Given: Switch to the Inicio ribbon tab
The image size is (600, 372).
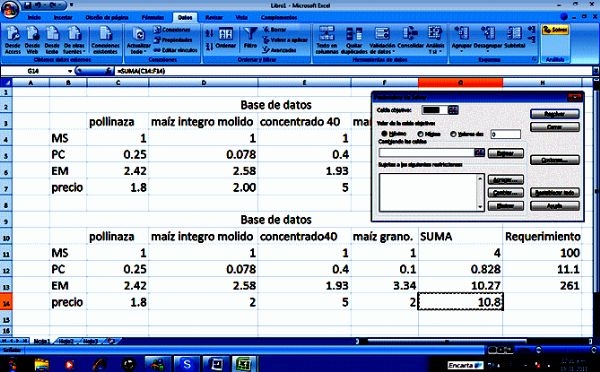Looking at the screenshot, I should click(x=34, y=17).
